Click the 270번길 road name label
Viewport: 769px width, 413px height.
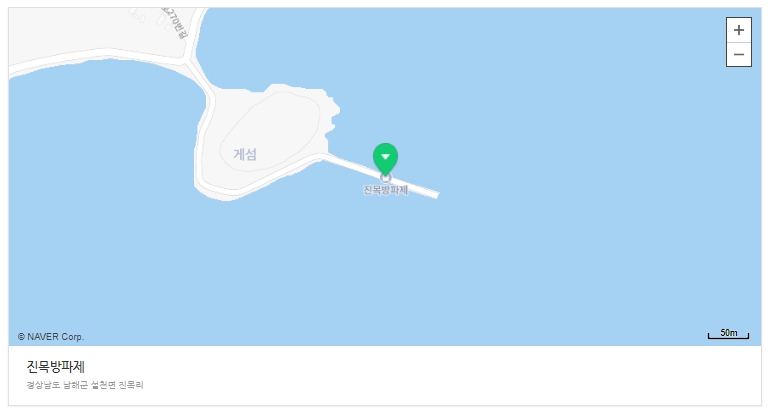(x=176, y=23)
